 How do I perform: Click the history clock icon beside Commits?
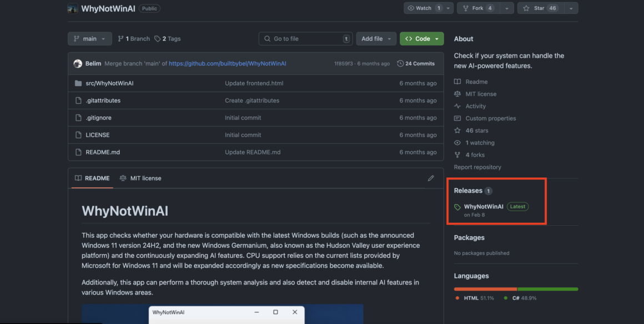click(400, 64)
